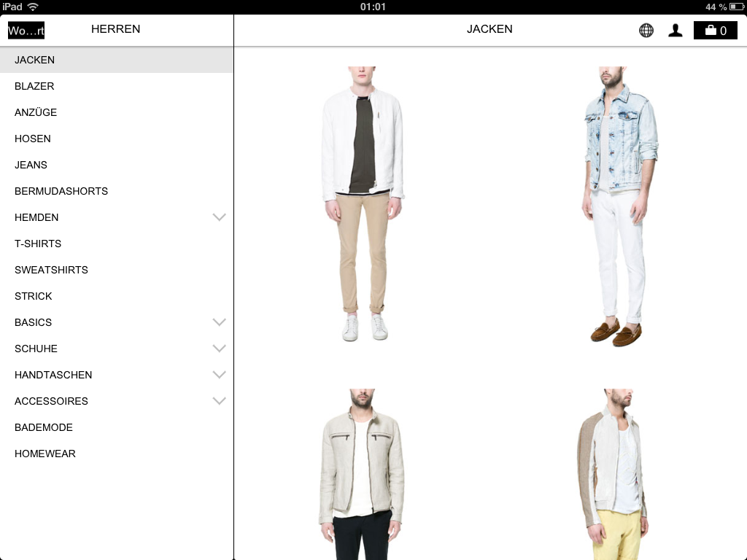747x560 pixels.
Task: Select the JACKEN category
Action: [x=35, y=60]
